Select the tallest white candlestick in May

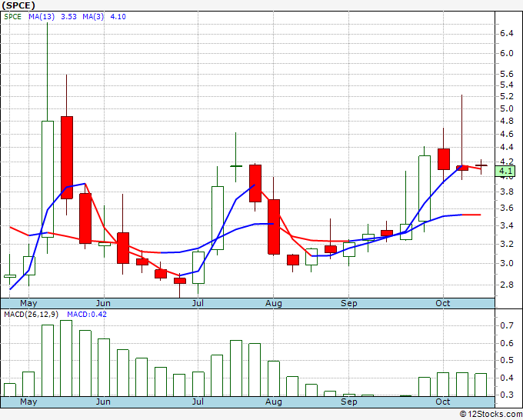[x=47, y=178]
